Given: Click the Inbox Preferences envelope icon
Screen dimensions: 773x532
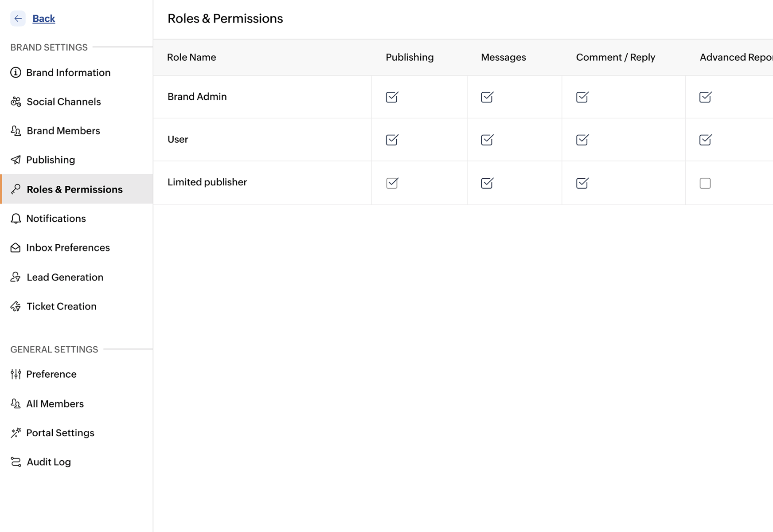Looking at the screenshot, I should (16, 248).
